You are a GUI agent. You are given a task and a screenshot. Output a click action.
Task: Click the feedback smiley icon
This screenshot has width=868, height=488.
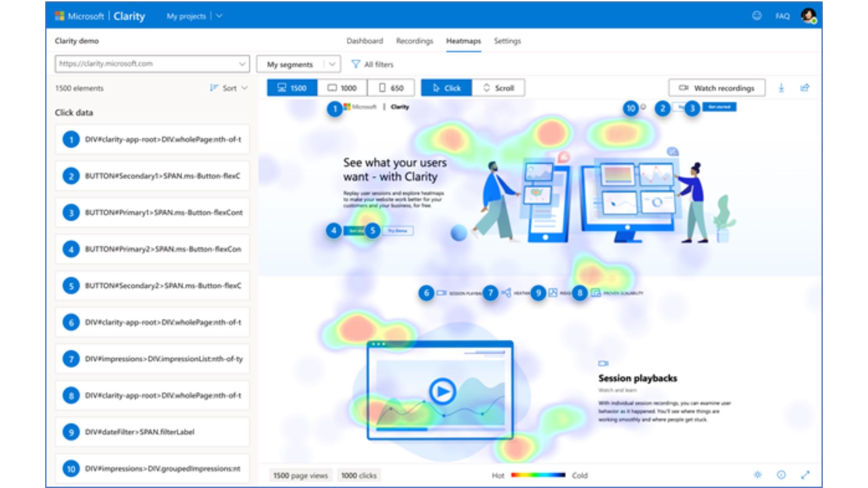757,16
